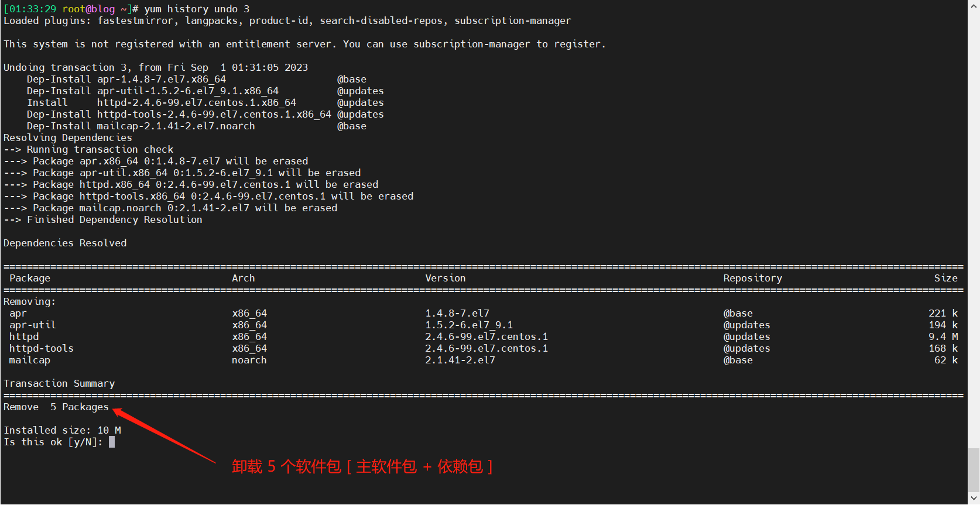Click size '9.4 M' for httpd
The image size is (980, 505).
click(943, 336)
